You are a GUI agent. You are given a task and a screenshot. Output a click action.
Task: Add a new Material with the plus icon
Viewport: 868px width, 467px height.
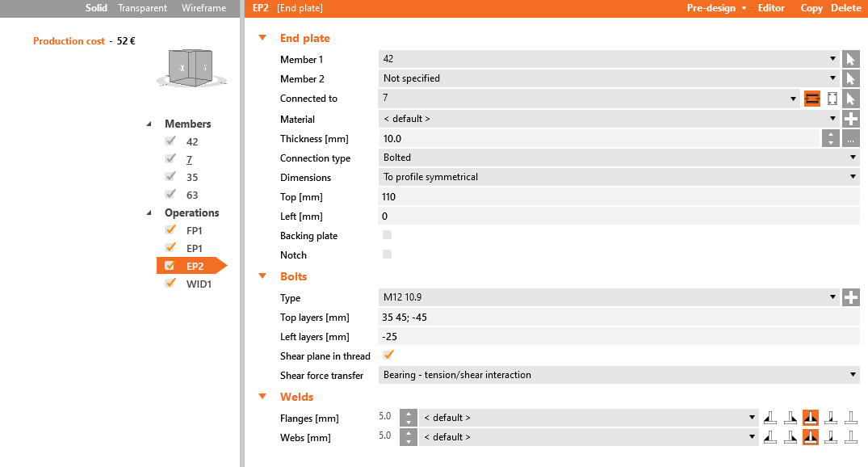(x=851, y=119)
